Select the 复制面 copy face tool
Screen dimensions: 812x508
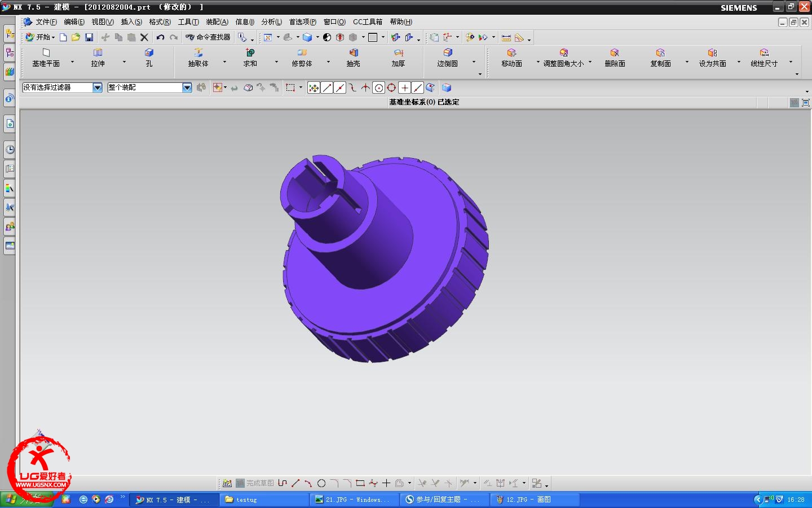click(661, 58)
